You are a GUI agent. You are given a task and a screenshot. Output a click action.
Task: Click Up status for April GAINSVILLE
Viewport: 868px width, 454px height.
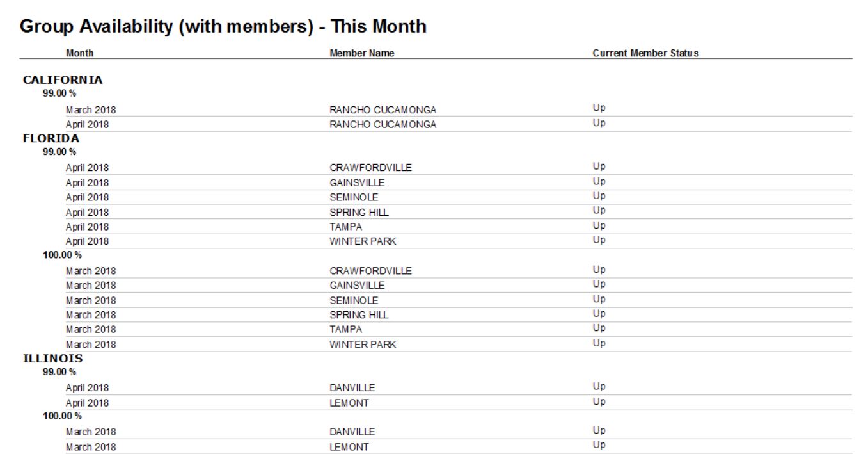(599, 181)
